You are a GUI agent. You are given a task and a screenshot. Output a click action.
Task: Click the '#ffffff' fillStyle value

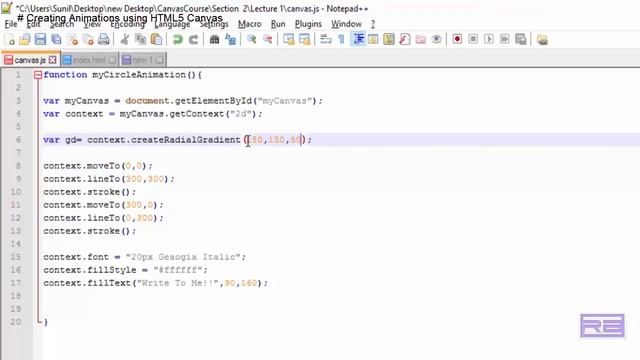[178, 270]
